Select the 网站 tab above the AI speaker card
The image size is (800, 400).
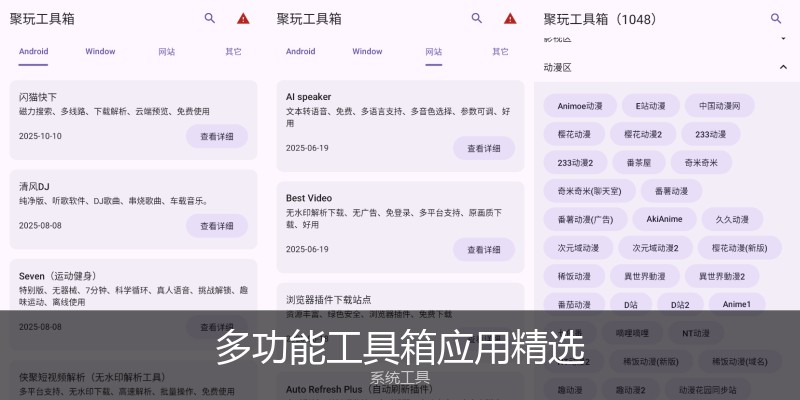click(x=434, y=52)
